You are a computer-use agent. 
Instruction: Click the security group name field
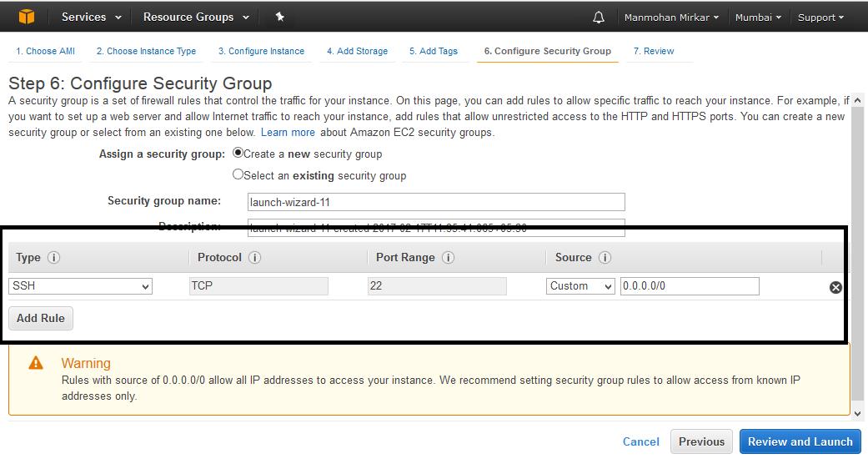(436, 202)
